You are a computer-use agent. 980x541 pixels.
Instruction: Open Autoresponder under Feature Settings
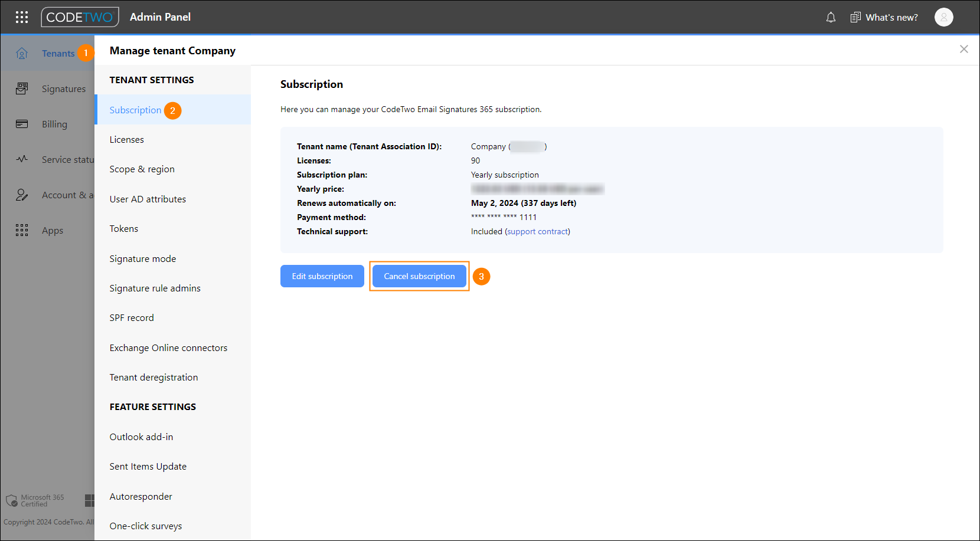coord(141,496)
